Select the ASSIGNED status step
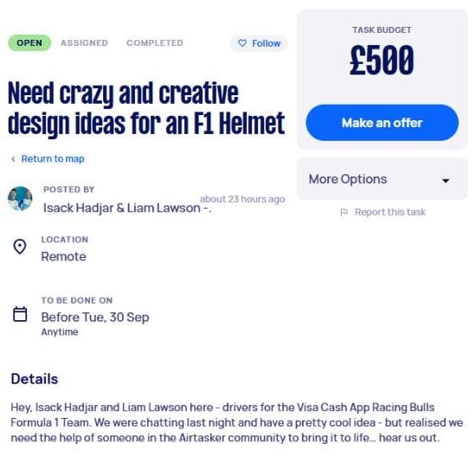 pos(84,42)
